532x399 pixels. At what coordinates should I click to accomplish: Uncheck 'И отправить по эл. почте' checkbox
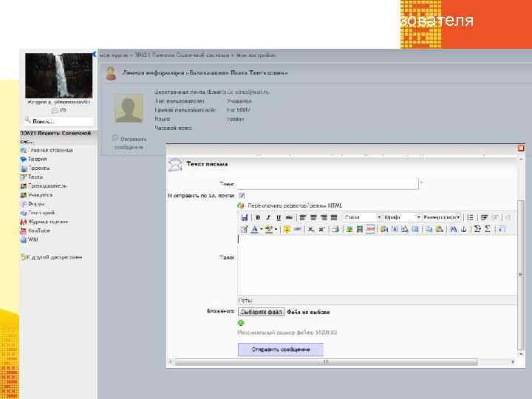(x=242, y=196)
